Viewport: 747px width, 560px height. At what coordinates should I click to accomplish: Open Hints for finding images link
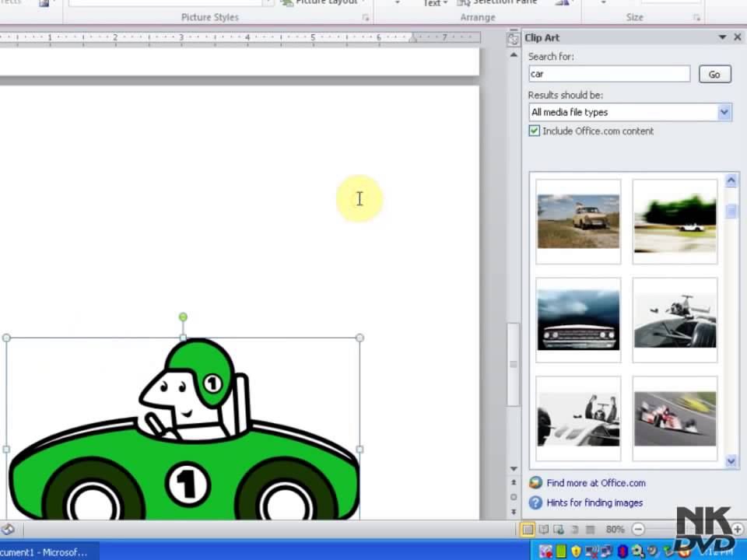(594, 503)
